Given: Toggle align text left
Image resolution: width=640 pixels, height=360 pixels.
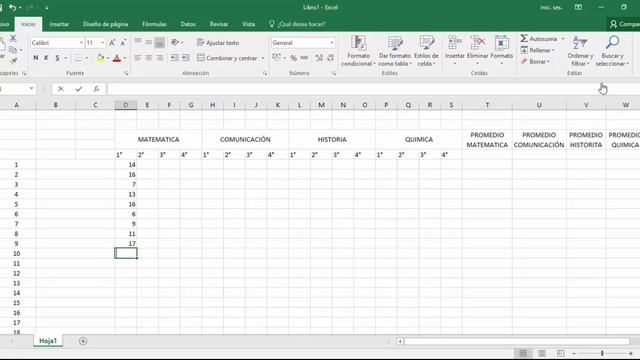Looking at the screenshot, I should [x=138, y=58].
